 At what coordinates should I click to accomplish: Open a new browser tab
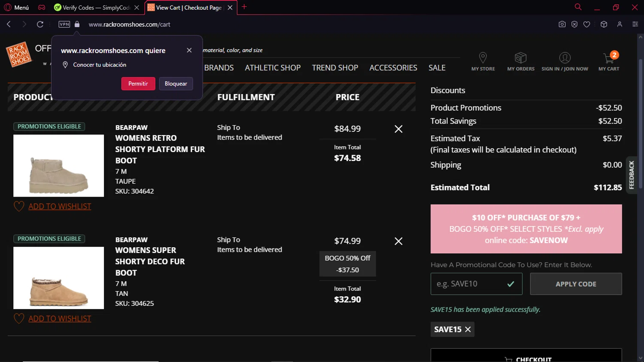(x=244, y=7)
